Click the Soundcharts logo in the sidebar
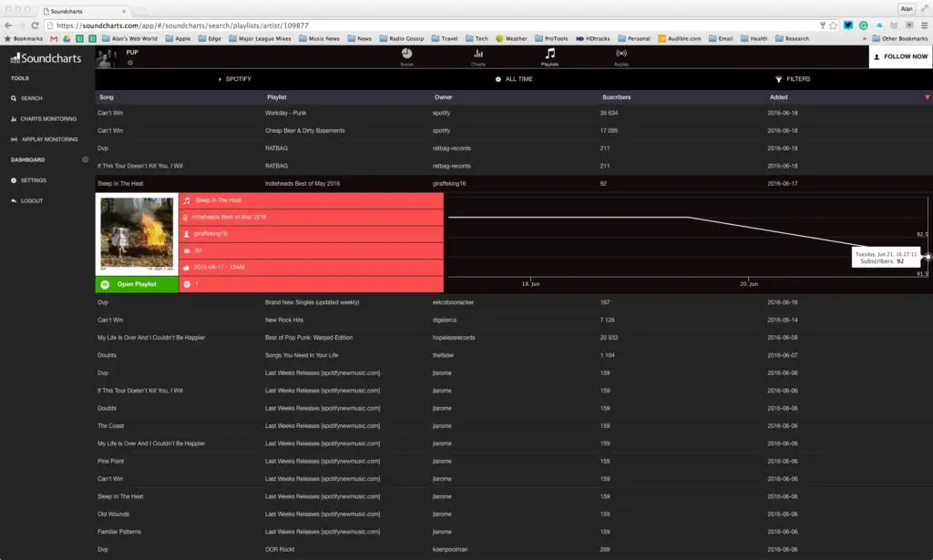 [x=46, y=57]
